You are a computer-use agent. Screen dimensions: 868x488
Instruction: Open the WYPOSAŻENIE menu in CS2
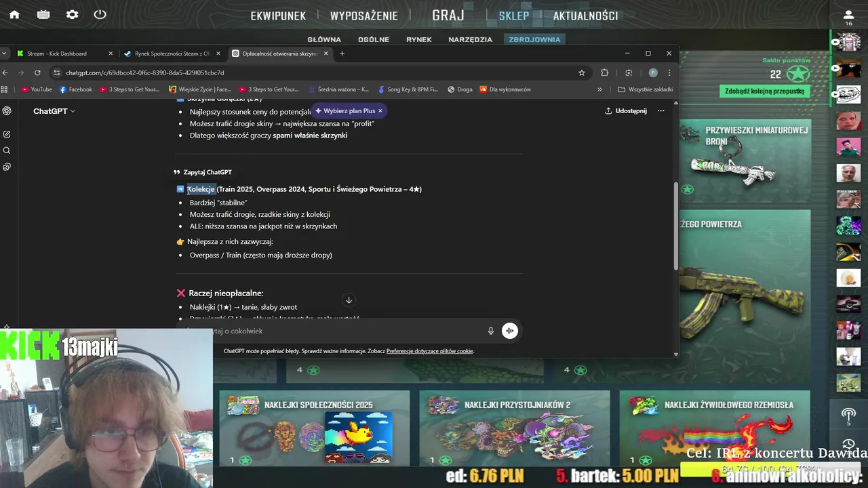364,16
